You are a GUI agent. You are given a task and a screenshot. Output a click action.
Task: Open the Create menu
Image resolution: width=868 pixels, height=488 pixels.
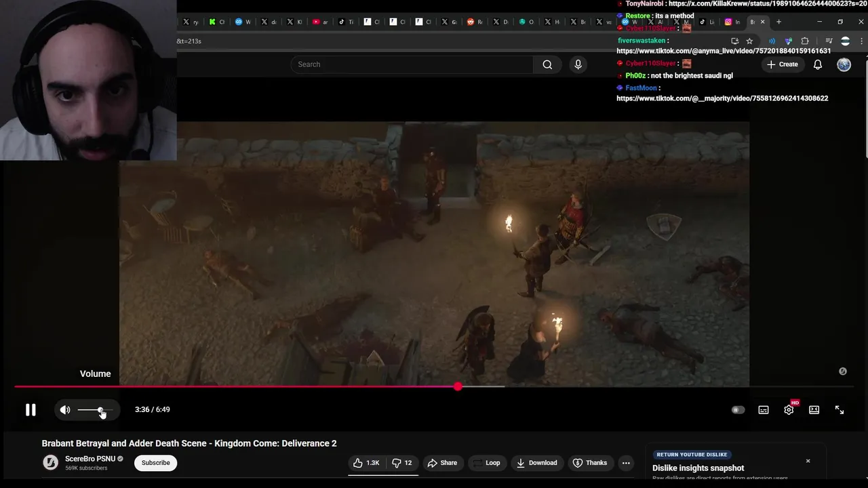point(782,64)
